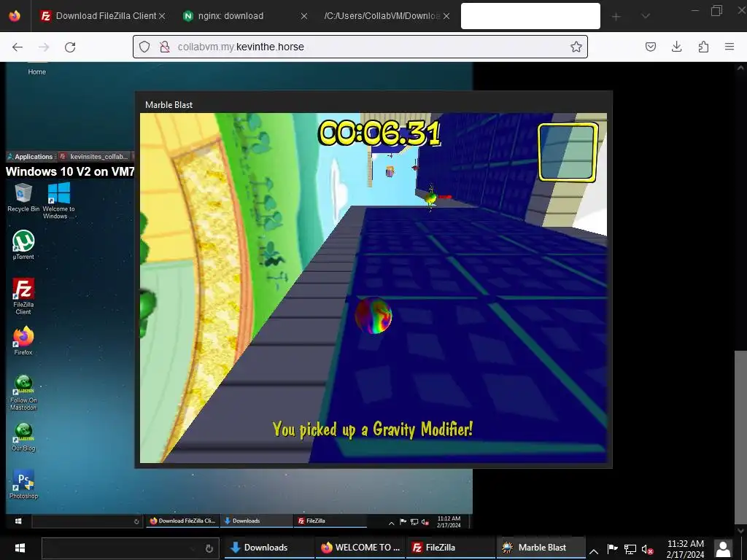Image resolution: width=747 pixels, height=560 pixels.
Task: Launch the µTorrent desktop icon
Action: 23,245
